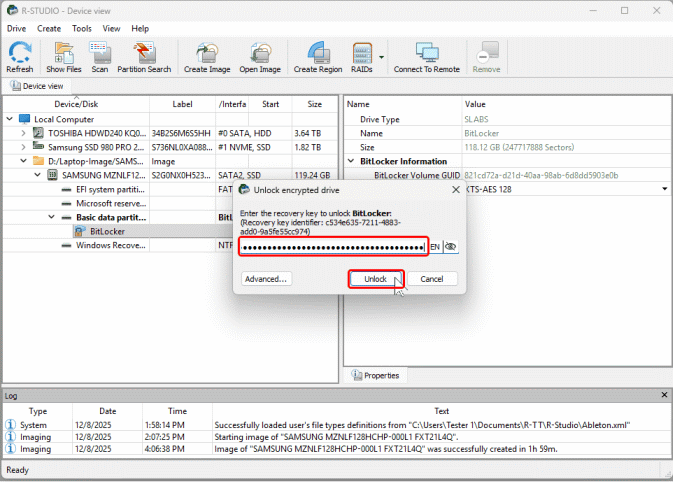
Task: Click the RAIDs toolbar icon
Action: click(362, 57)
